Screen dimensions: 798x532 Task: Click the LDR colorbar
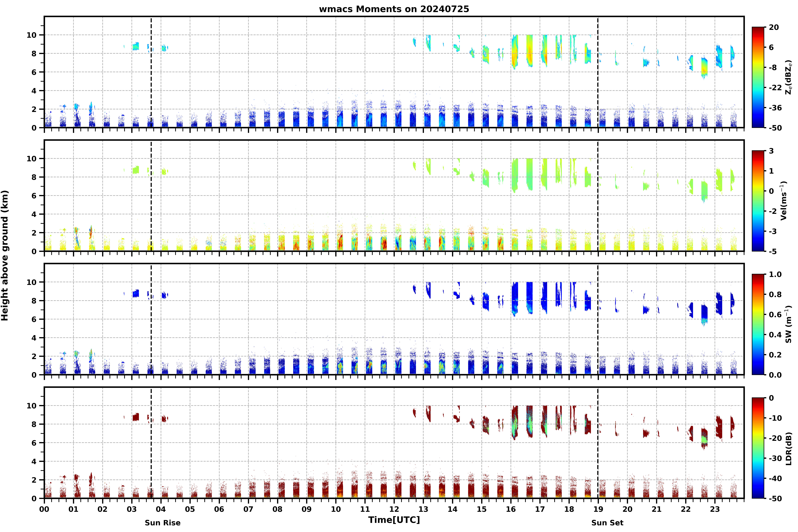(758, 448)
